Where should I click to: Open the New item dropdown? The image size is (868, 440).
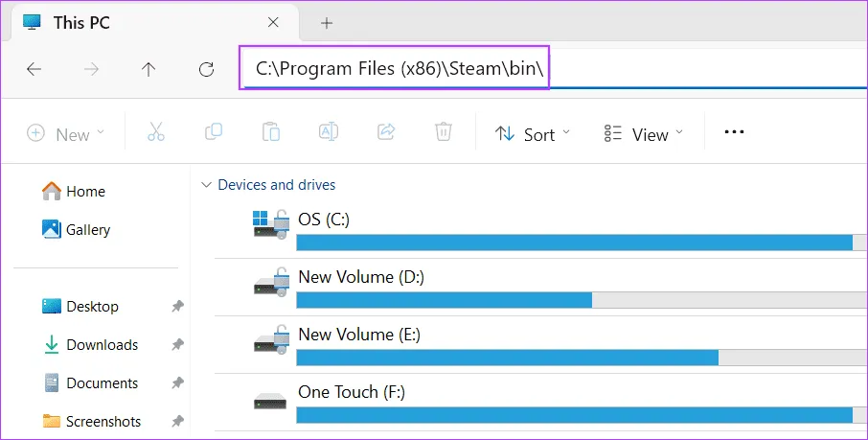click(x=65, y=134)
